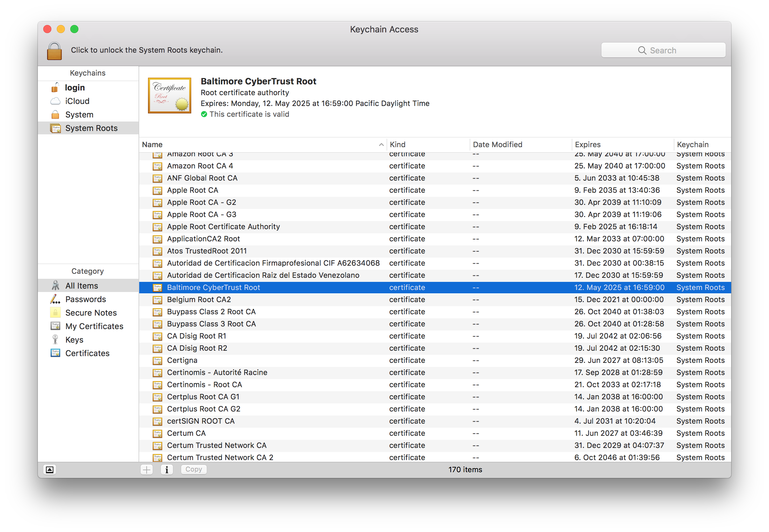This screenshot has width=769, height=532.
Task: Click the Keys category key icon
Action: [x=55, y=340]
